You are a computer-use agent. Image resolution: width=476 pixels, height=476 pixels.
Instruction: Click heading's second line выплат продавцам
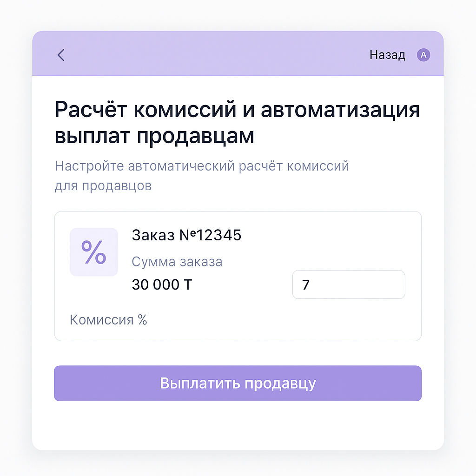tap(154, 136)
